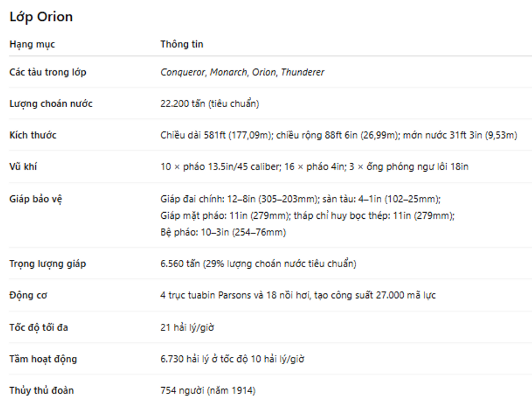Select the "Kích thước" row label

coord(33,135)
